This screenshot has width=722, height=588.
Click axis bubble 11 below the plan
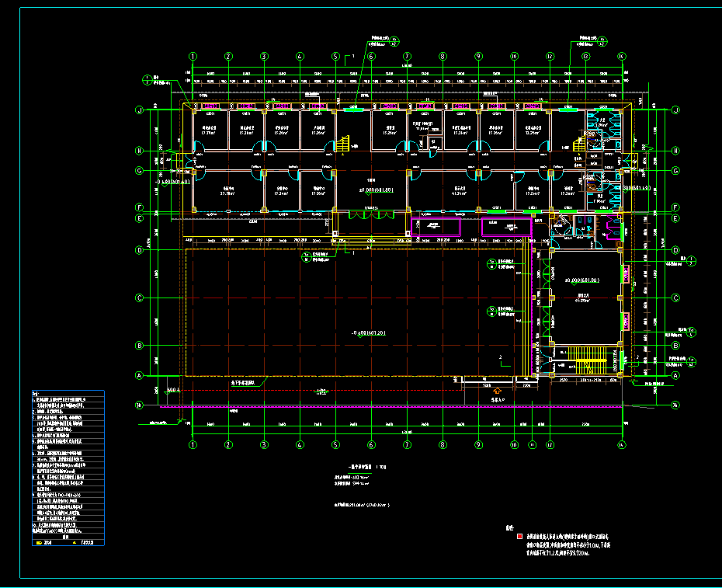pyautogui.click(x=533, y=444)
